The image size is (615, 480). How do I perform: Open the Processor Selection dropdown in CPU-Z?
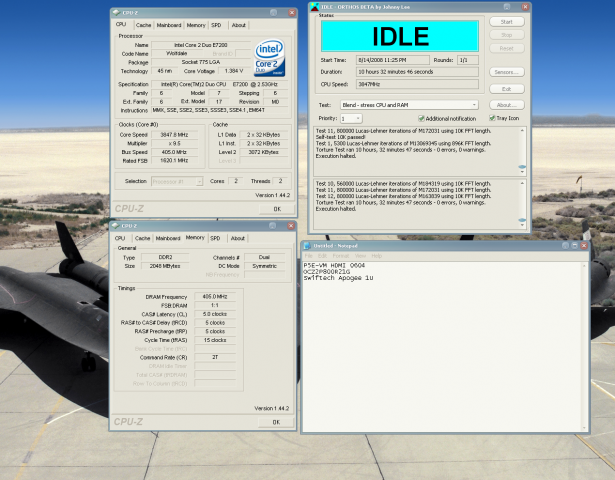click(x=199, y=181)
